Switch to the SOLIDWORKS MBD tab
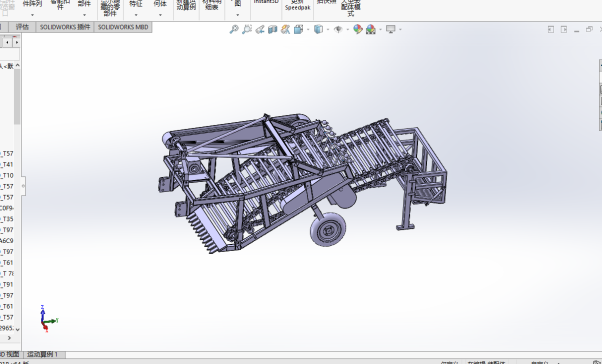 123,27
